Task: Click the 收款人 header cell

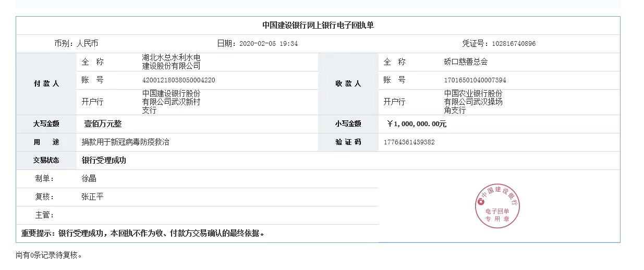Action: pos(348,84)
